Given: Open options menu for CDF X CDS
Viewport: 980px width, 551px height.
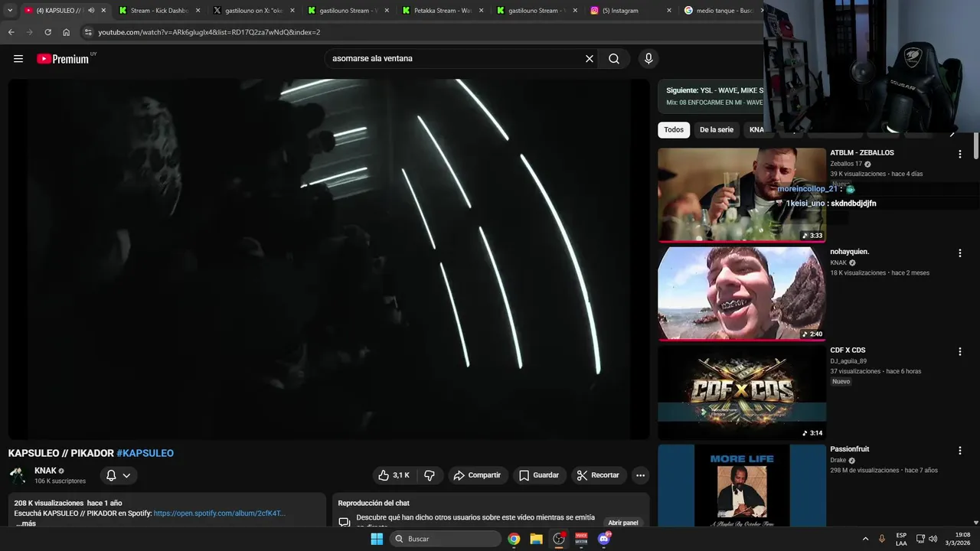Looking at the screenshot, I should click(x=959, y=351).
